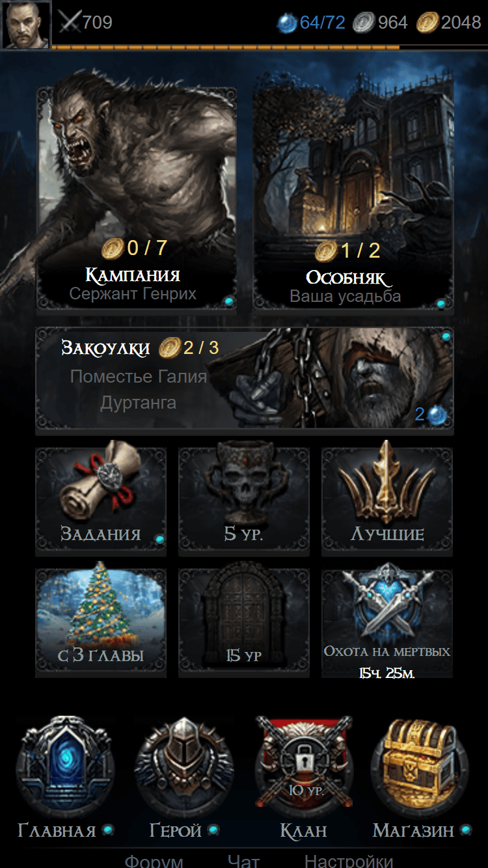Click the silver coins 964 counter

(380, 23)
